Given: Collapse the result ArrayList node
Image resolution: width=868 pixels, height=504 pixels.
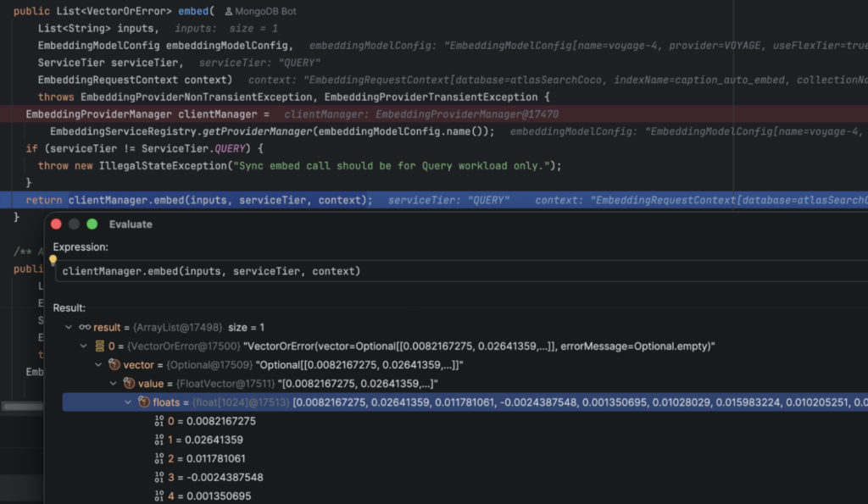Looking at the screenshot, I should point(69,328).
